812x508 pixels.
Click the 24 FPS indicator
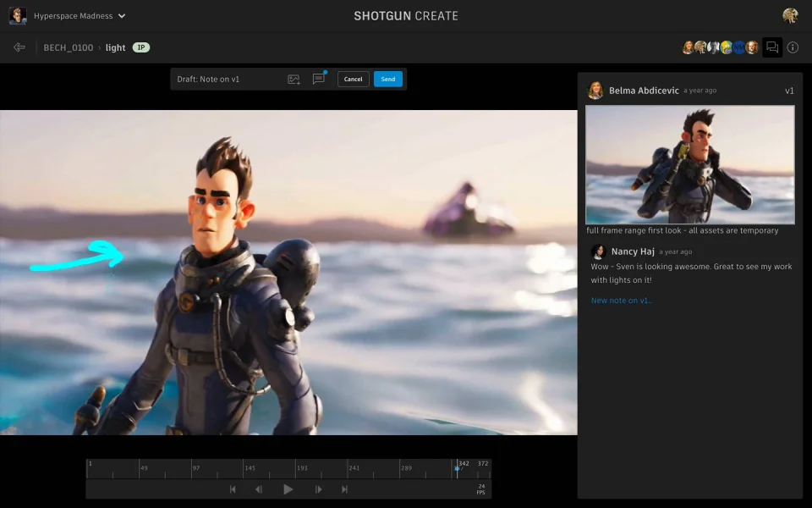point(481,489)
